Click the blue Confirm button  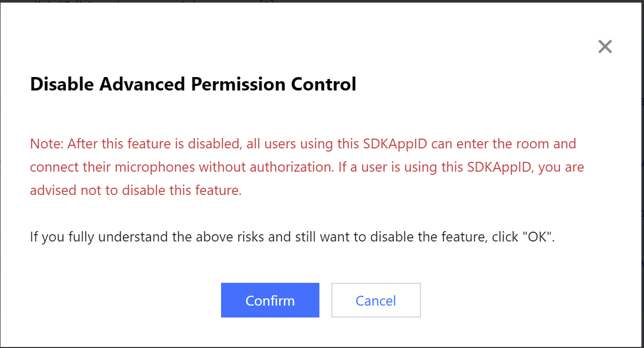point(270,300)
